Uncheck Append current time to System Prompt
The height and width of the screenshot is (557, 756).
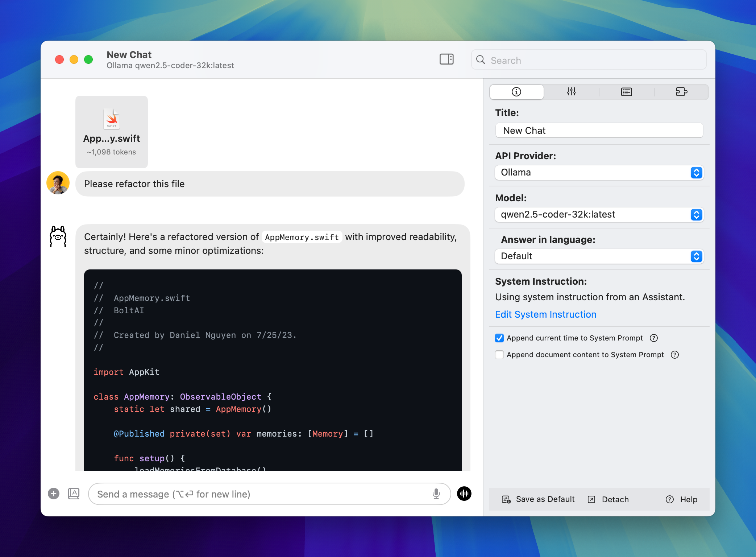tap(499, 338)
